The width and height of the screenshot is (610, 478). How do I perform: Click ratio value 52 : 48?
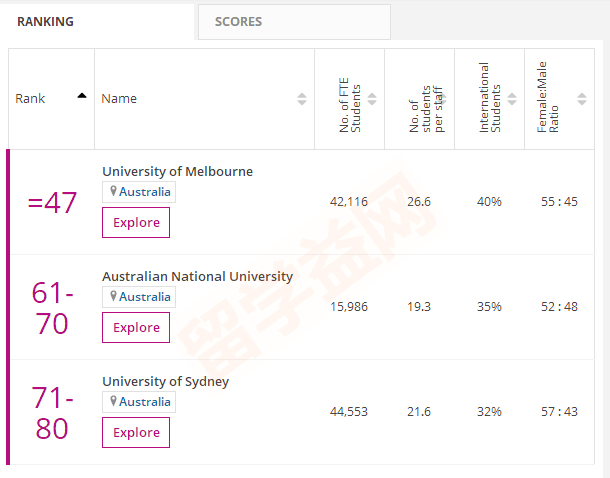(x=559, y=307)
